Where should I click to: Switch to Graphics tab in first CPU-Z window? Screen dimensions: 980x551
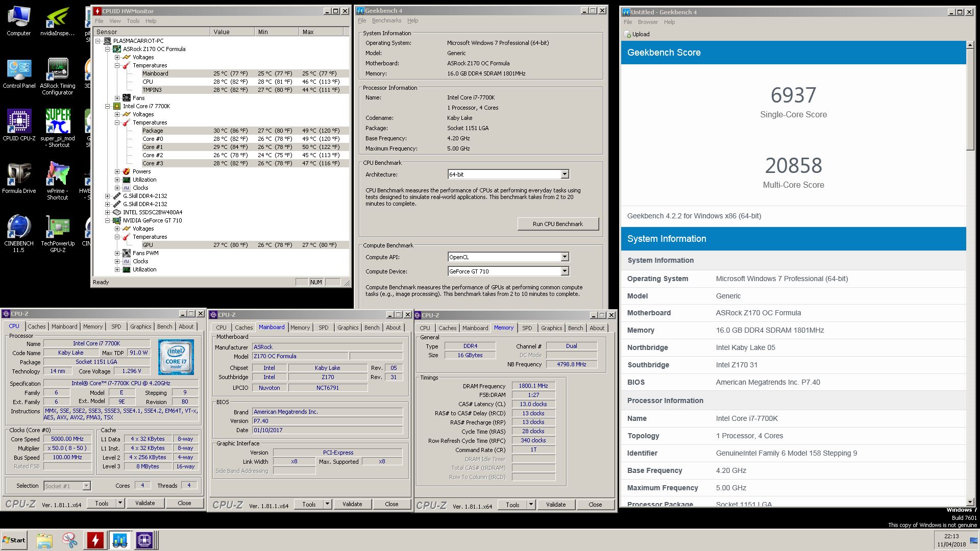(x=140, y=327)
